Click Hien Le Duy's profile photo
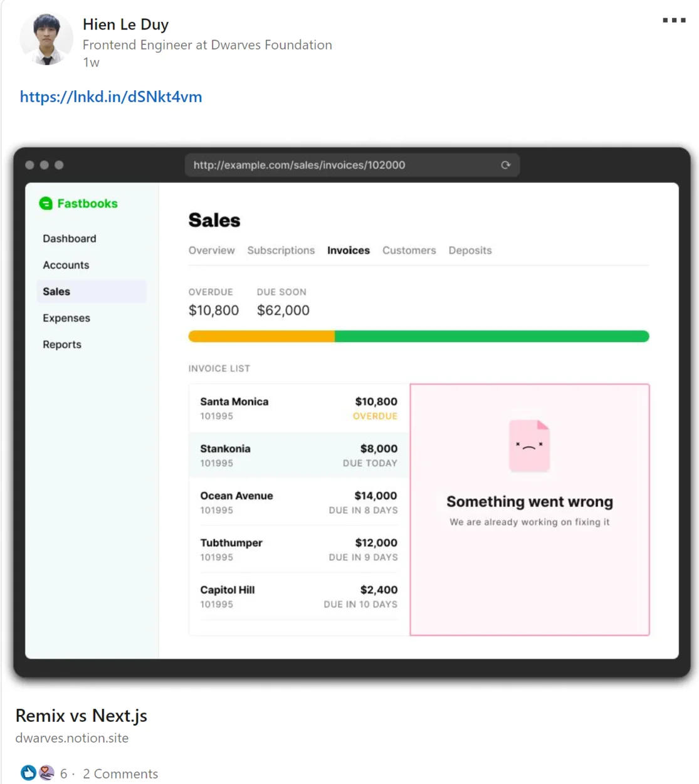Viewport: 699px width, 784px height. pos(46,39)
